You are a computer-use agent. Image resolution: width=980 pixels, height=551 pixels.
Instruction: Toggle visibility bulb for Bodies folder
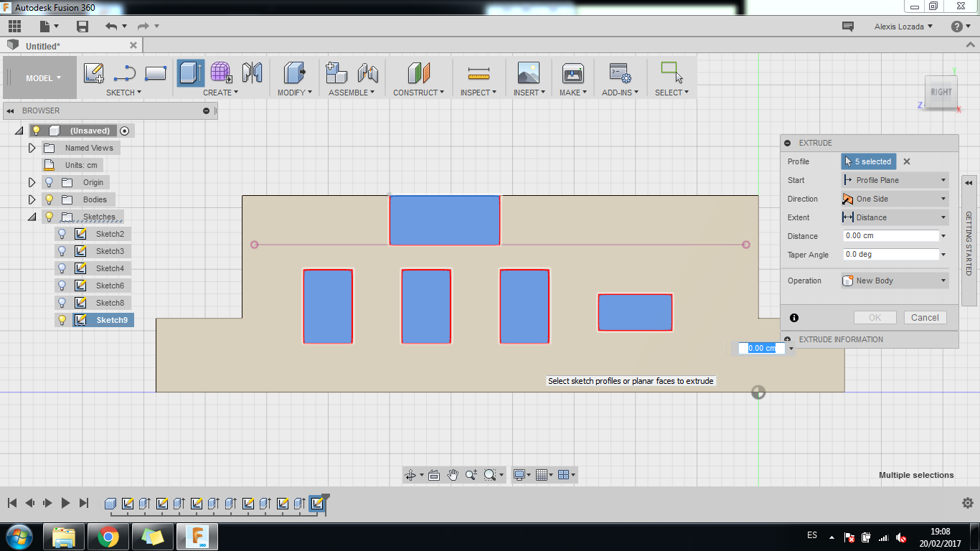coord(49,199)
